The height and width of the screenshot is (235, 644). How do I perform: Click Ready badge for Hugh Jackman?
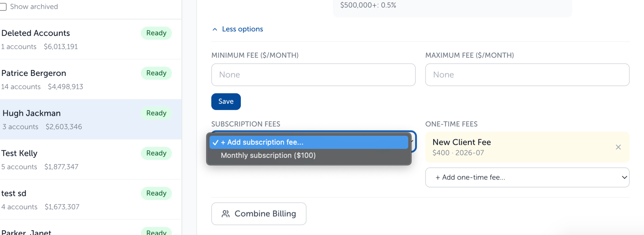click(156, 113)
